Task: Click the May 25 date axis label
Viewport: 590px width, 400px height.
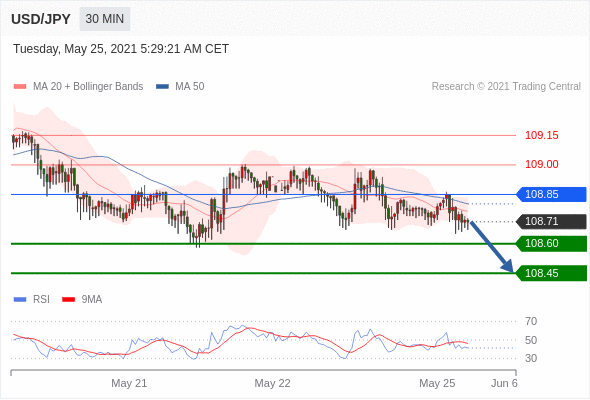Action: 437,383
